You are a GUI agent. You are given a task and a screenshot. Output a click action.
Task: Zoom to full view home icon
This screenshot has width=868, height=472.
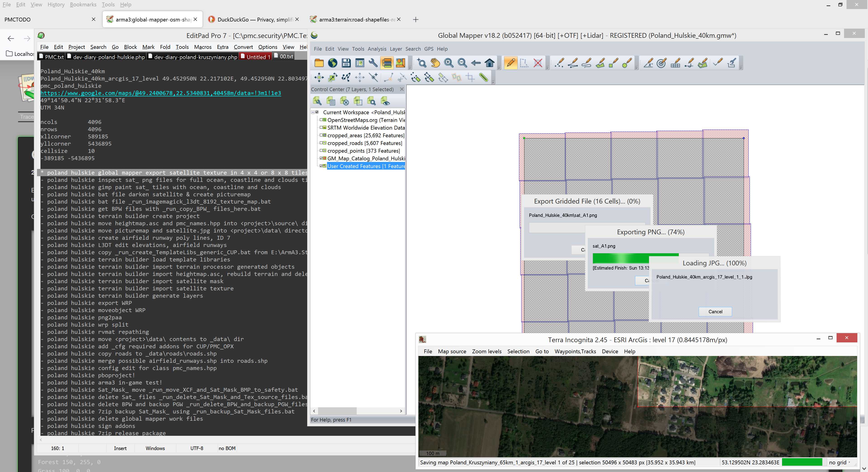point(490,63)
